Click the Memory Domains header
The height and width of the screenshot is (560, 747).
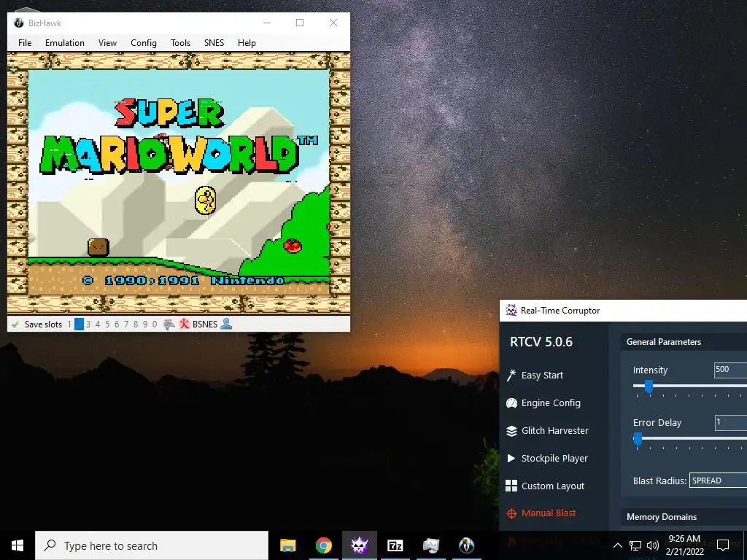[662, 517]
